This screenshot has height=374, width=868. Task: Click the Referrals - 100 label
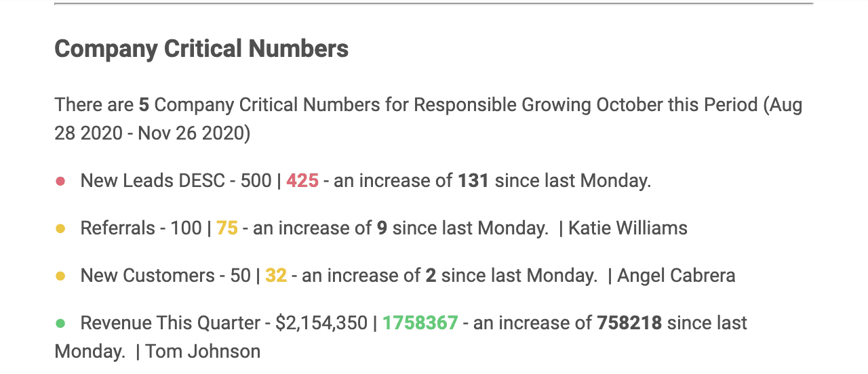tap(141, 228)
